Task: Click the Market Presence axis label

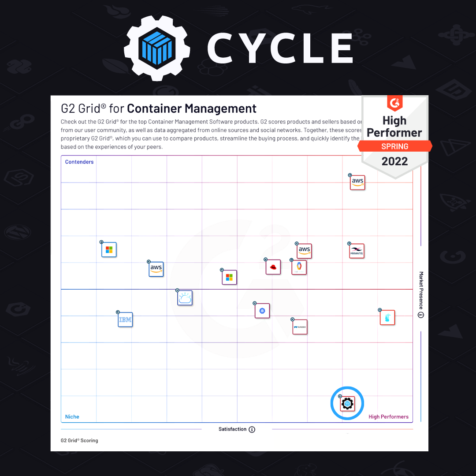Action: click(x=421, y=290)
